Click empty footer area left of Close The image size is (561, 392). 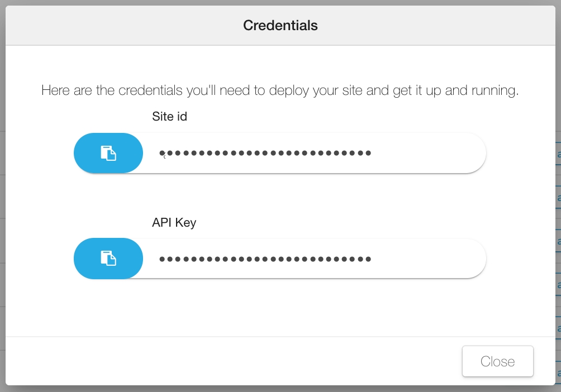[224, 361]
